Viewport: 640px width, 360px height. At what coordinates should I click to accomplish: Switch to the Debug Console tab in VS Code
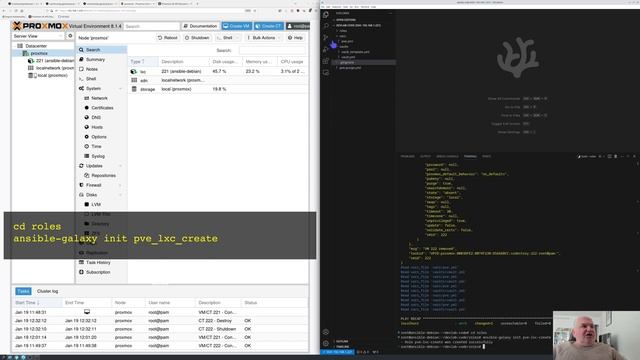[447, 156]
